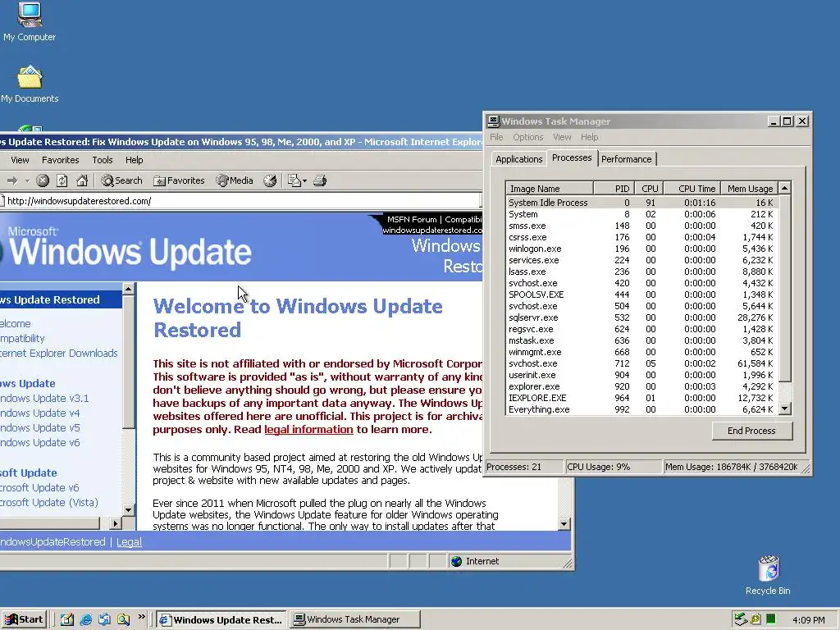Screen dimensions: 840x630
Task: Open the Windows Update v4 sidebar link
Action: (x=39, y=413)
